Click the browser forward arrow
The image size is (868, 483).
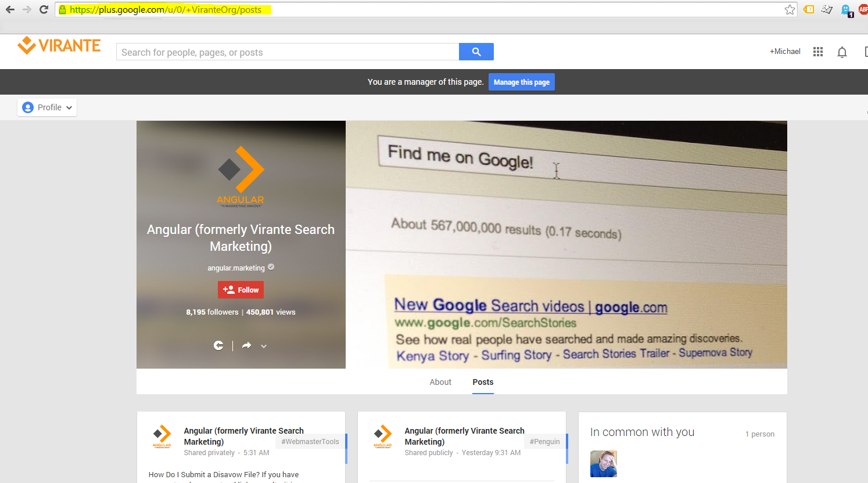point(27,9)
